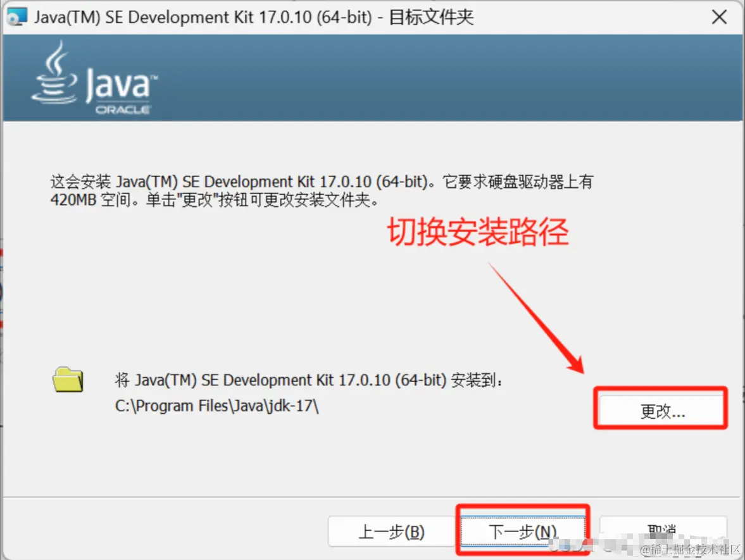Select the path text C:\Program Files\Java\jdk-17\
Screen dimensions: 745x560
pyautogui.click(x=216, y=406)
